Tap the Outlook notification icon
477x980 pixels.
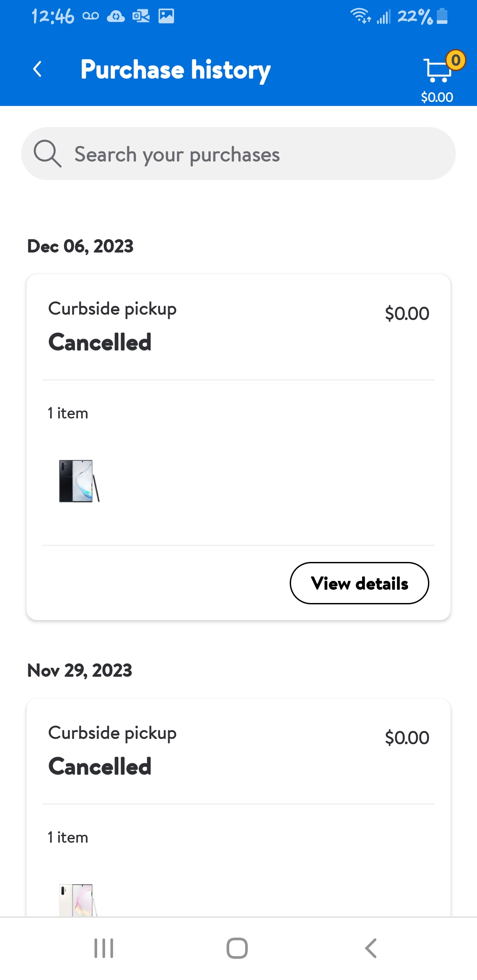click(141, 16)
